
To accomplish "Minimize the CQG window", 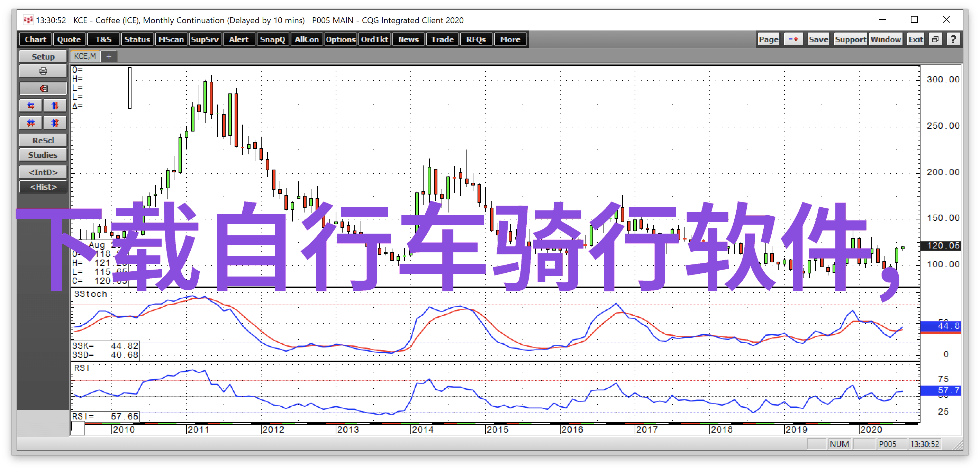I will (x=883, y=19).
